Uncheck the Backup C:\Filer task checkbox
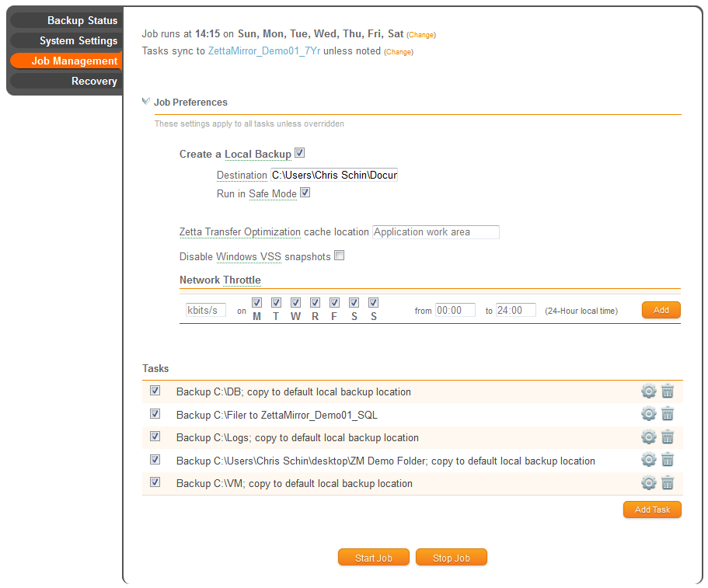 click(x=155, y=413)
